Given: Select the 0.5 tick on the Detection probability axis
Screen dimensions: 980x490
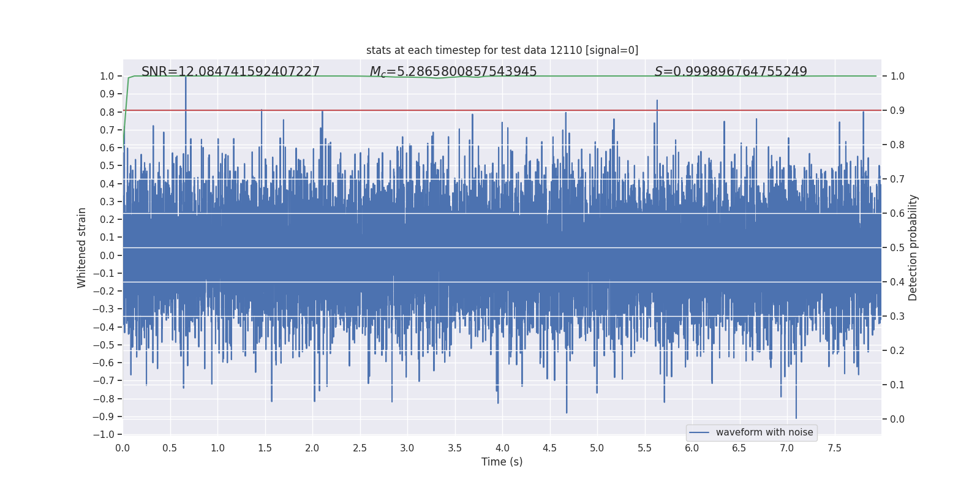Looking at the screenshot, I should coord(897,247).
